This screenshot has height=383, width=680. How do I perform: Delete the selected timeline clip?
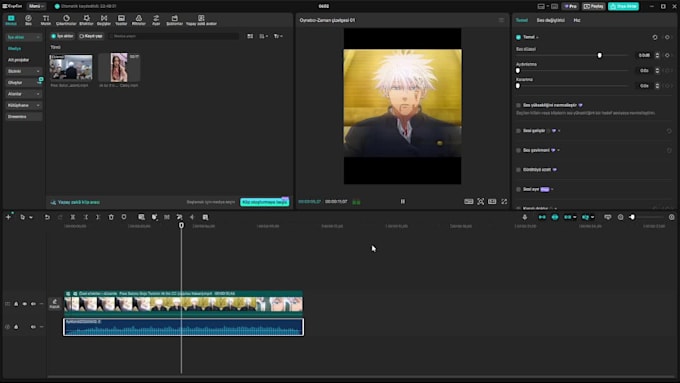coord(111,217)
